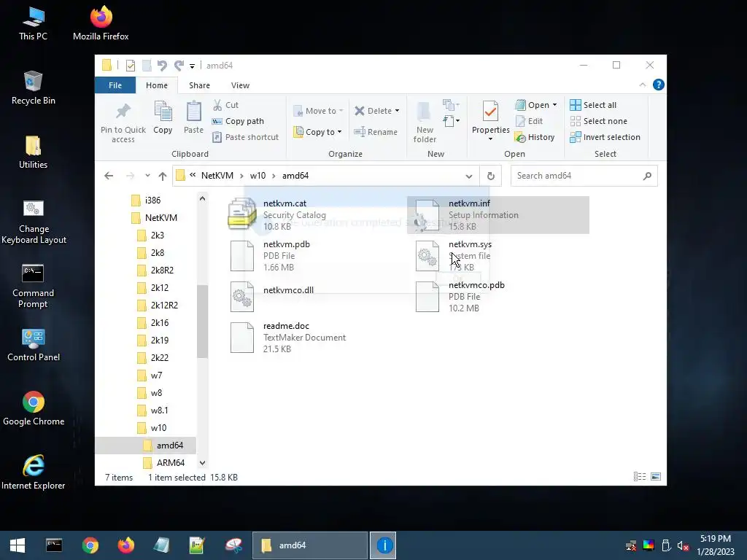Cut the selected file
The height and width of the screenshot is (560, 747).
tap(225, 105)
